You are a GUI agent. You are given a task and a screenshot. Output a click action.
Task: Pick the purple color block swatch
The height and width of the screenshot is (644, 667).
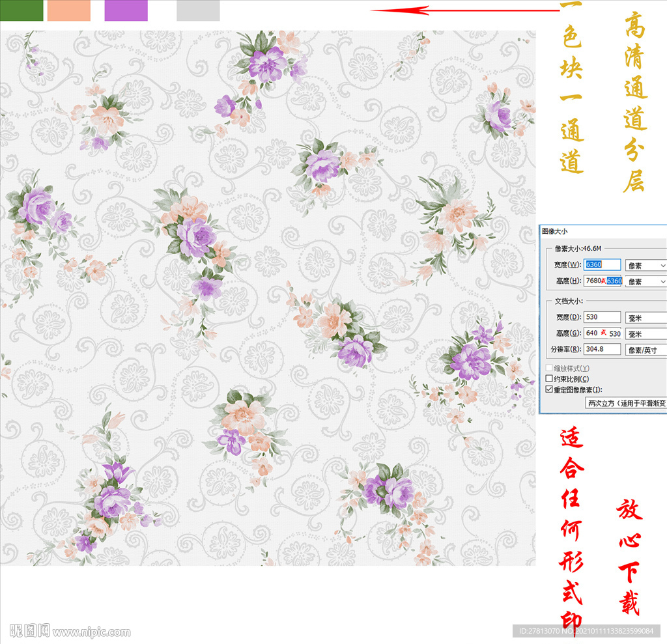[x=126, y=10]
